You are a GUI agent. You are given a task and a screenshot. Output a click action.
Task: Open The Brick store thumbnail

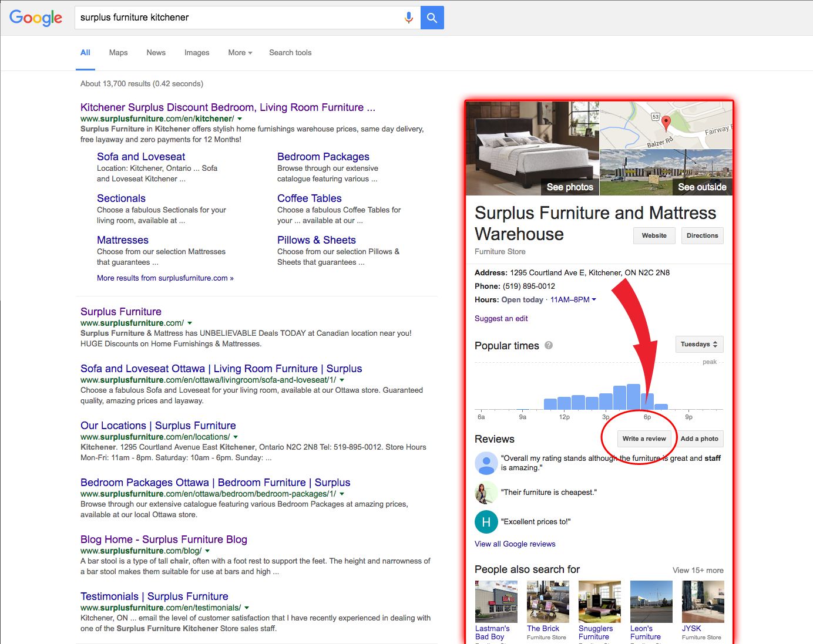(548, 602)
